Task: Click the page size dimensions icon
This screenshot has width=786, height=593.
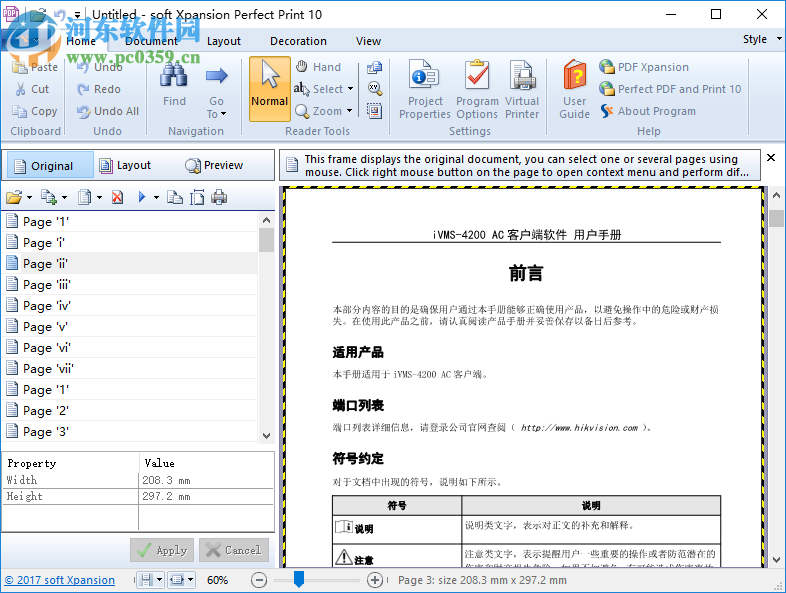Action: (x=197, y=197)
